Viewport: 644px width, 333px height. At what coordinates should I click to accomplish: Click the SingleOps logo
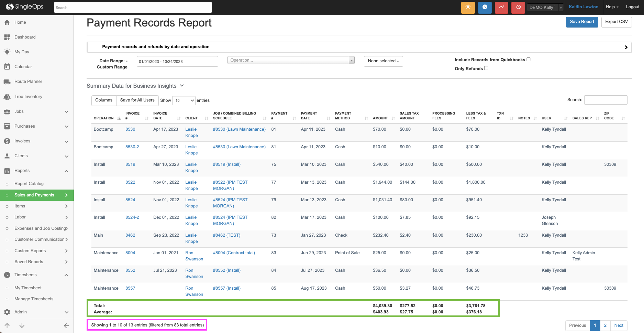point(24,7)
